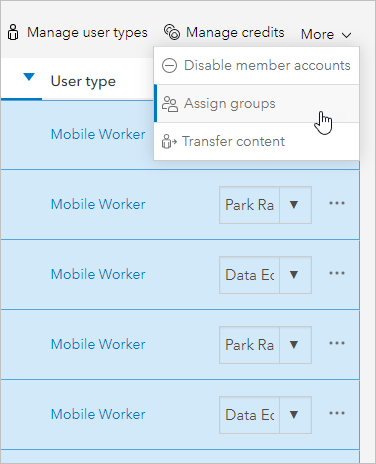The image size is (376, 464).
Task: Open Manage user types
Action: [x=77, y=32]
